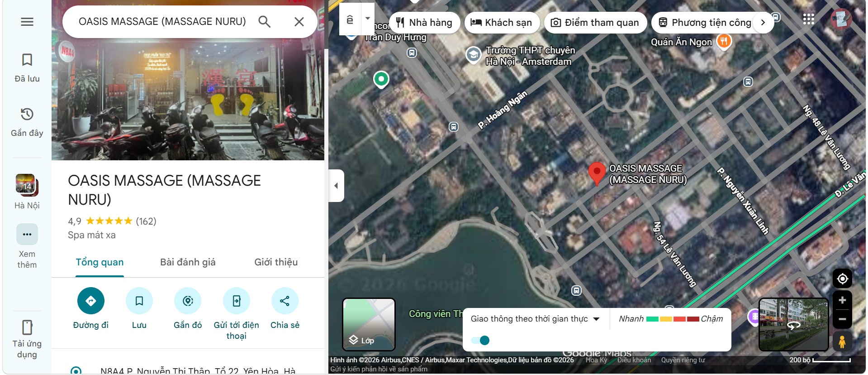Image resolution: width=868 pixels, height=375 pixels.
Task: Click the search input field
Action: pos(162,22)
